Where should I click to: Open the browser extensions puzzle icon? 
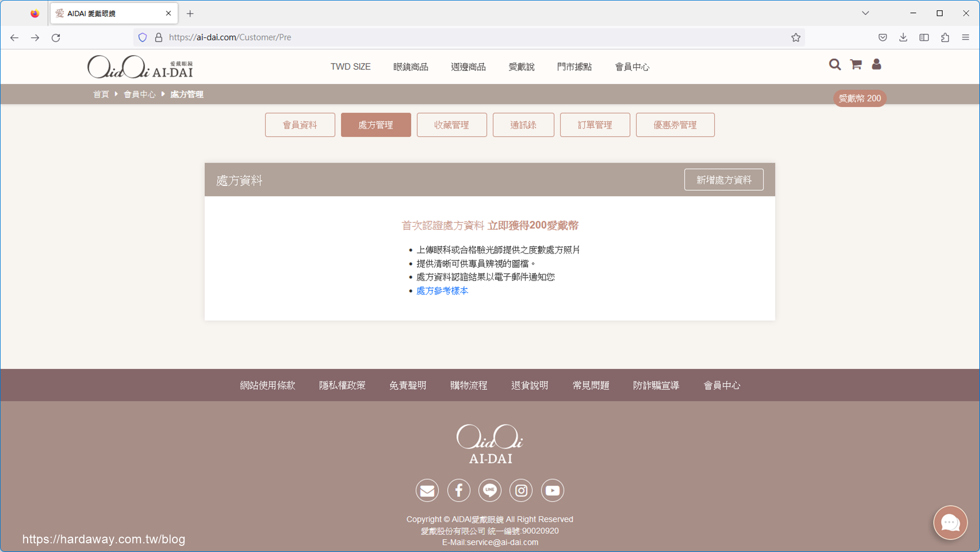(945, 37)
